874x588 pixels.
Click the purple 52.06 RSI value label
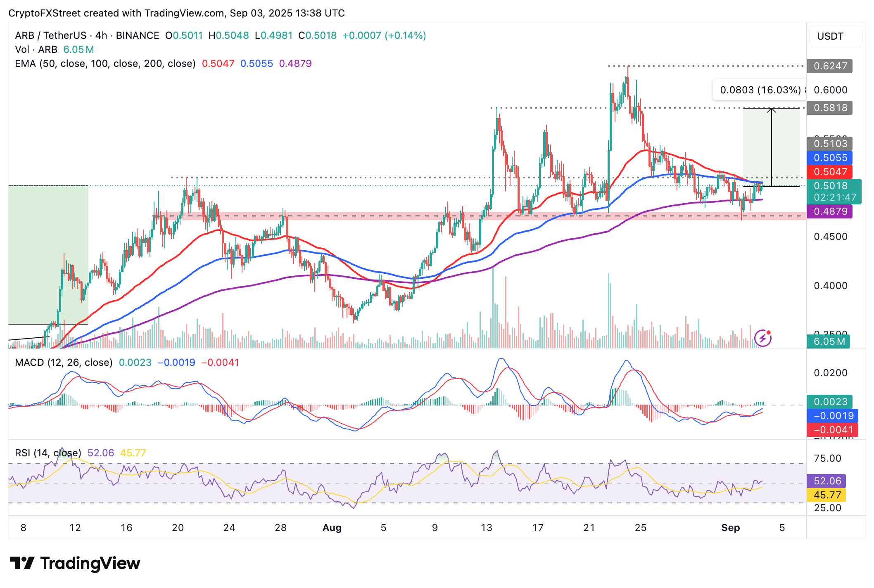coord(826,481)
